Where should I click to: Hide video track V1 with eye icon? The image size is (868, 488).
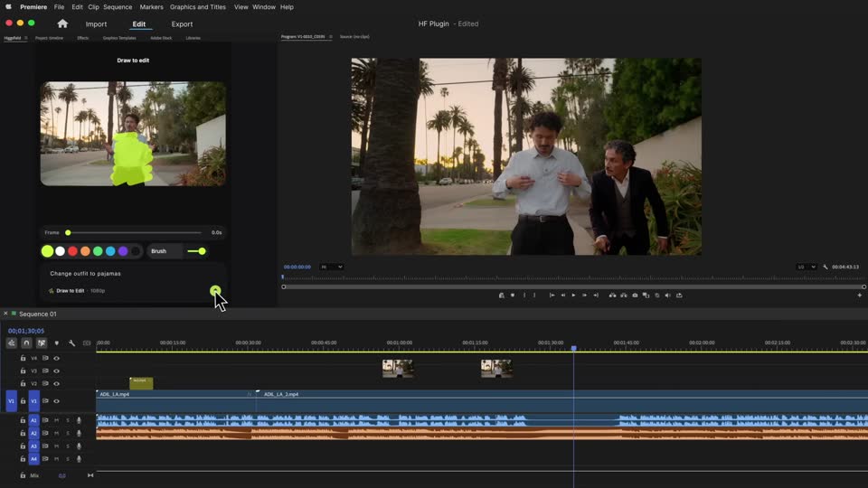[x=56, y=401]
